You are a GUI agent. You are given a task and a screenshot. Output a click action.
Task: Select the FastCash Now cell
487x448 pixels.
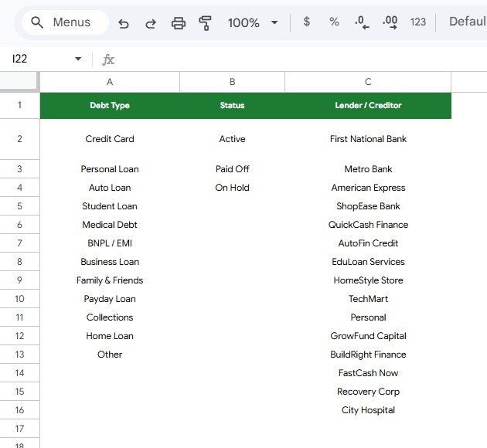coord(368,373)
